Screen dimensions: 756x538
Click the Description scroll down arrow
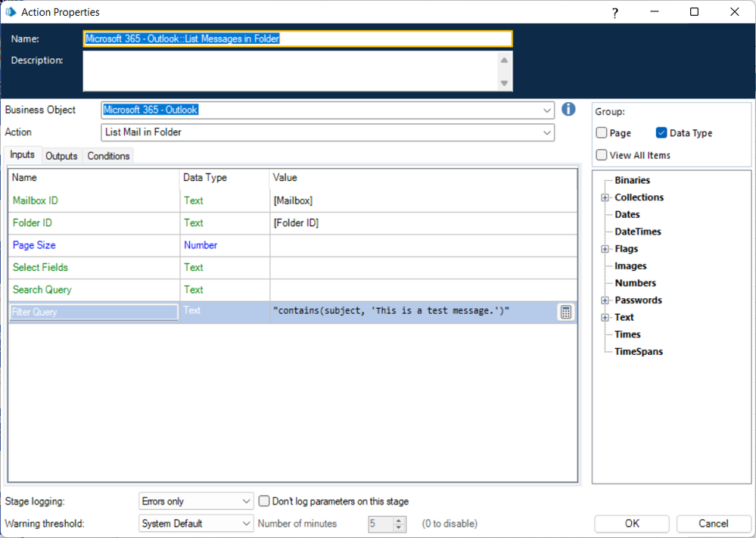pos(504,83)
